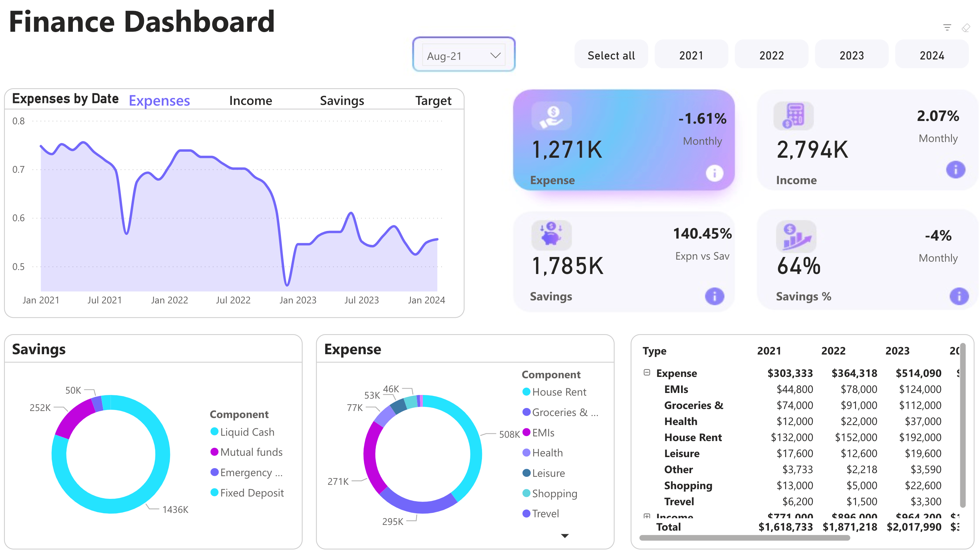Switch to the Income tab on the chart
This screenshot has width=980, height=554.
click(x=251, y=100)
